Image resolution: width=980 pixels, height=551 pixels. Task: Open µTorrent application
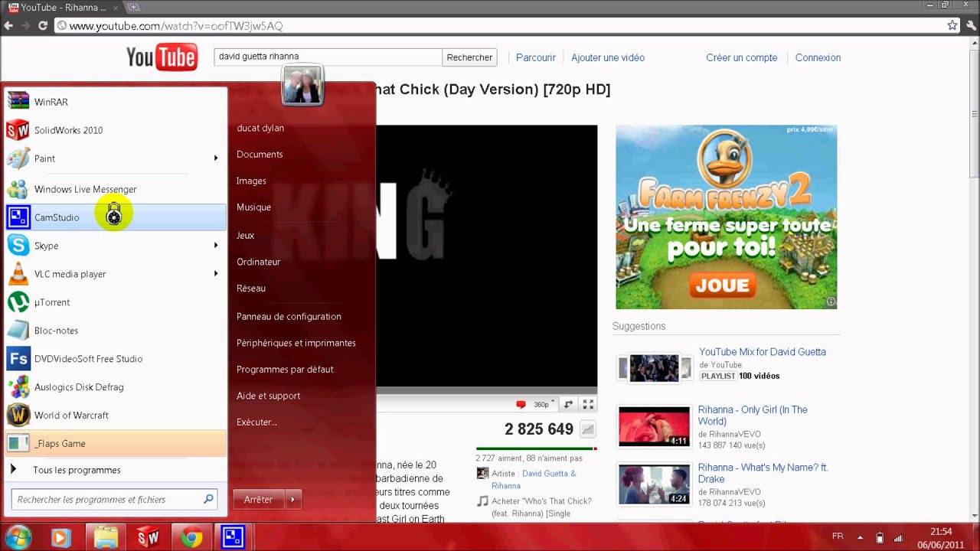pyautogui.click(x=115, y=302)
